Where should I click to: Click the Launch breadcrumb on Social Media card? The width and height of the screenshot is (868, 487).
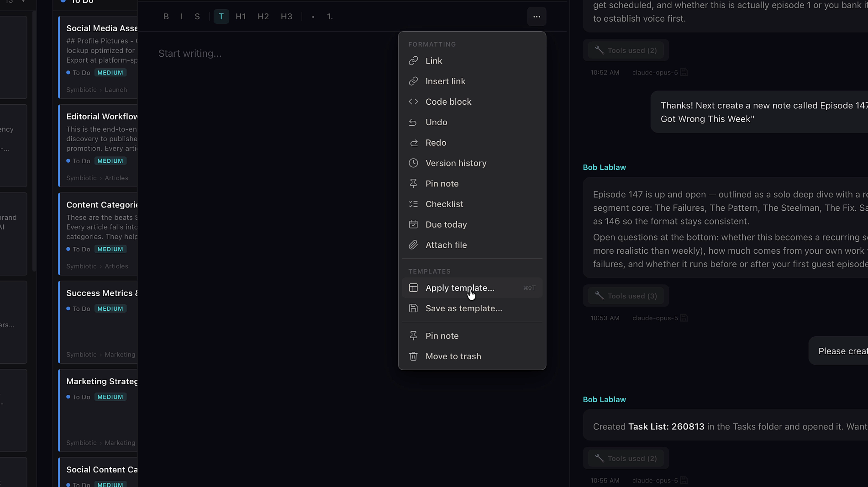click(116, 90)
